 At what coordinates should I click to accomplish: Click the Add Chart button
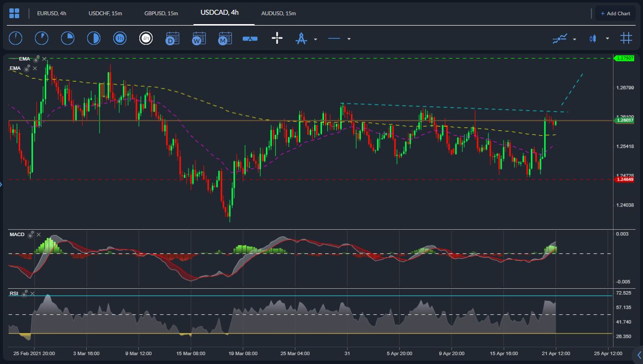tap(615, 13)
